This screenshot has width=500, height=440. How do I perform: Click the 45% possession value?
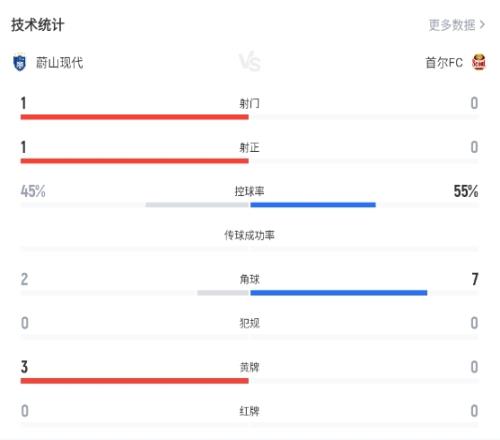point(33,191)
